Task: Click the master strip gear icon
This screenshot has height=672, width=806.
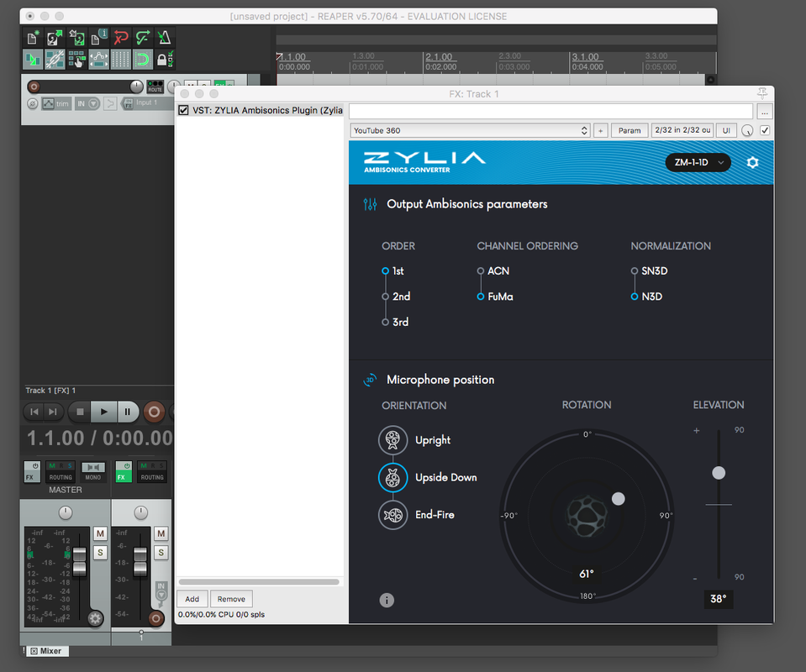Action: 95,618
